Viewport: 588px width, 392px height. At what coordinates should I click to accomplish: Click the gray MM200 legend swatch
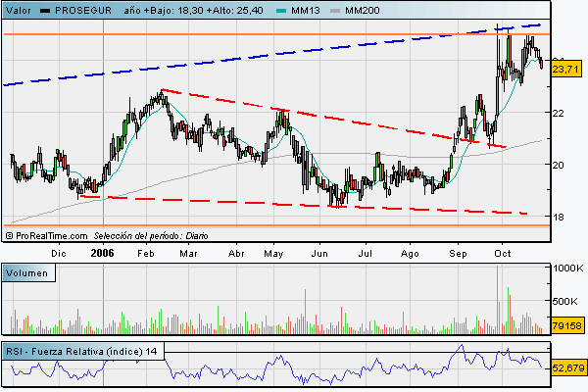click(335, 11)
